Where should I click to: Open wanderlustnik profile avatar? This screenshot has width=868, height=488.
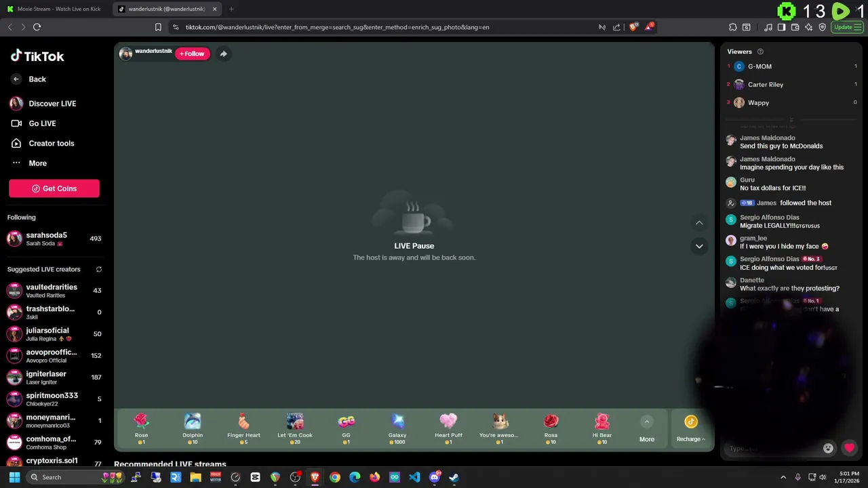coord(125,54)
